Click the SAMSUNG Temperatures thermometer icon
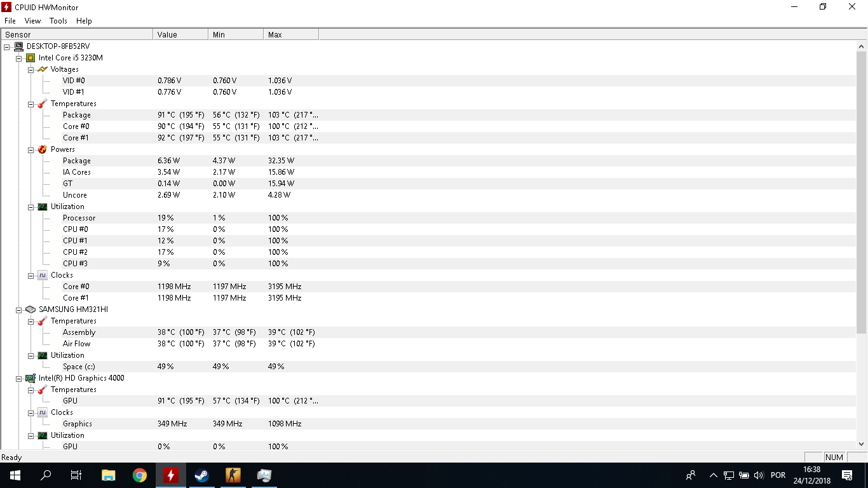Screen dimensions: 868x488 [43, 321]
